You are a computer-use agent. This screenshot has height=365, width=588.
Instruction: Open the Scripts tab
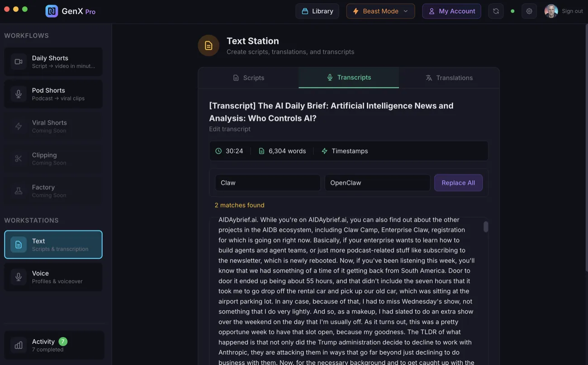[249, 77]
